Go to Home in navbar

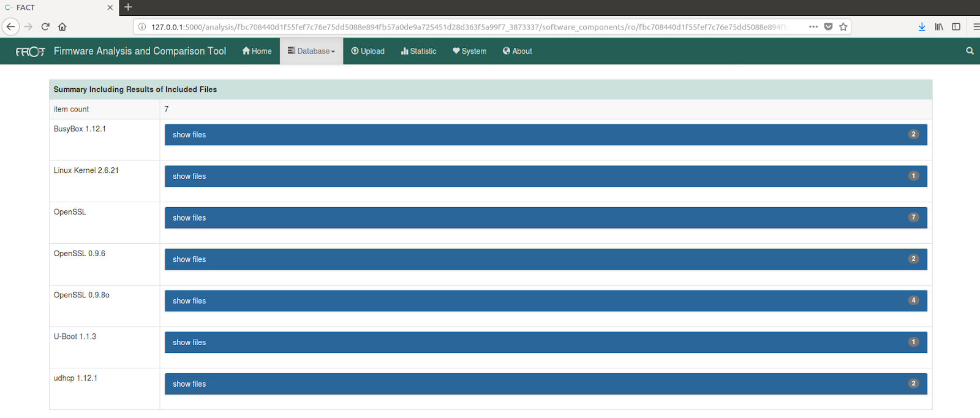[257, 51]
